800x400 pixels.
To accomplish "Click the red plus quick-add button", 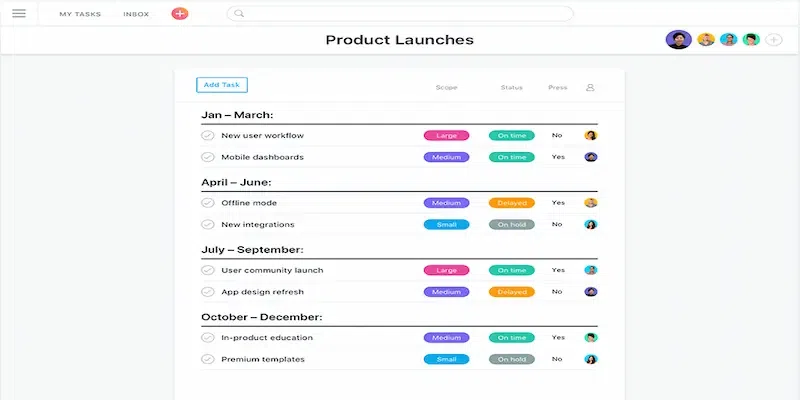I will point(179,14).
